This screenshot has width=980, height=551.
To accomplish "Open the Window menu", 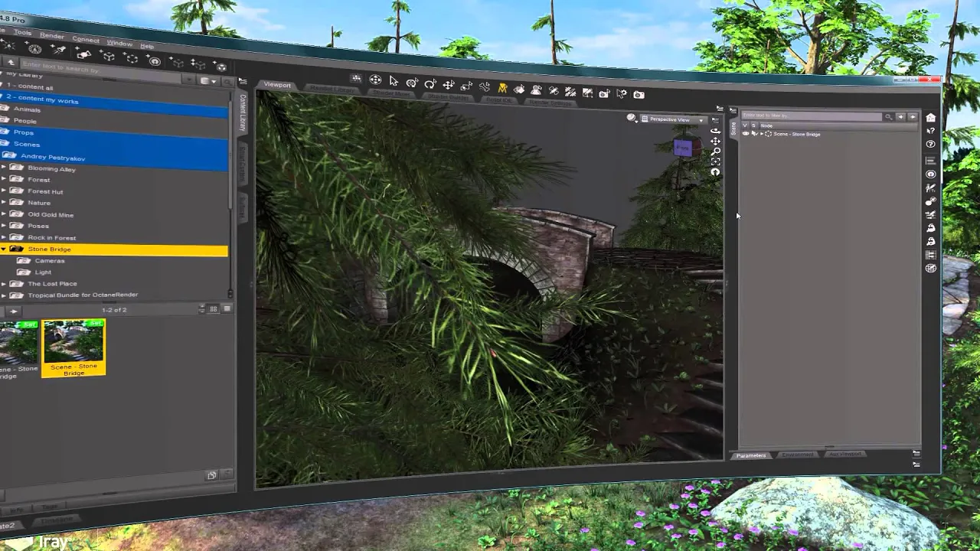I will coord(119,43).
